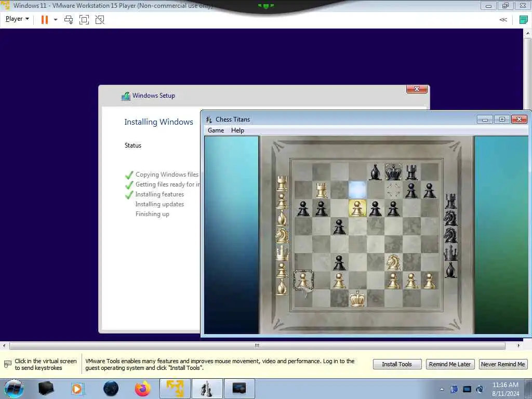The width and height of the screenshot is (532, 399).
Task: Click the 'Finishing up' status text
Action: [152, 214]
